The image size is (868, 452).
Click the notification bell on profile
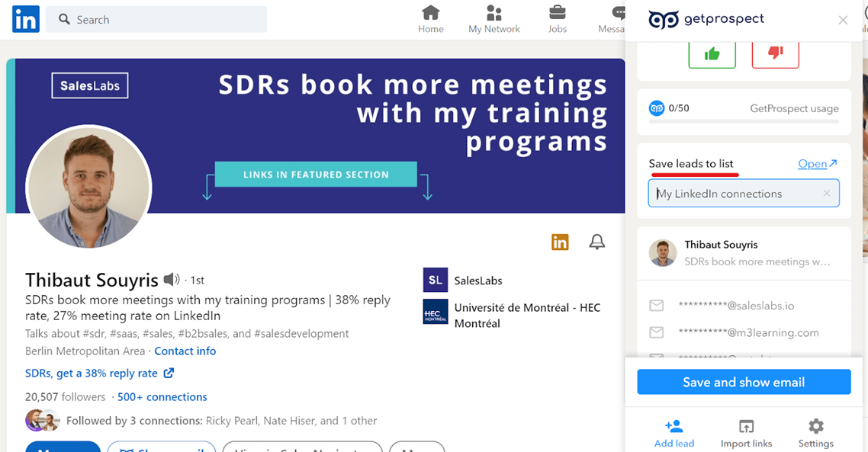(596, 242)
